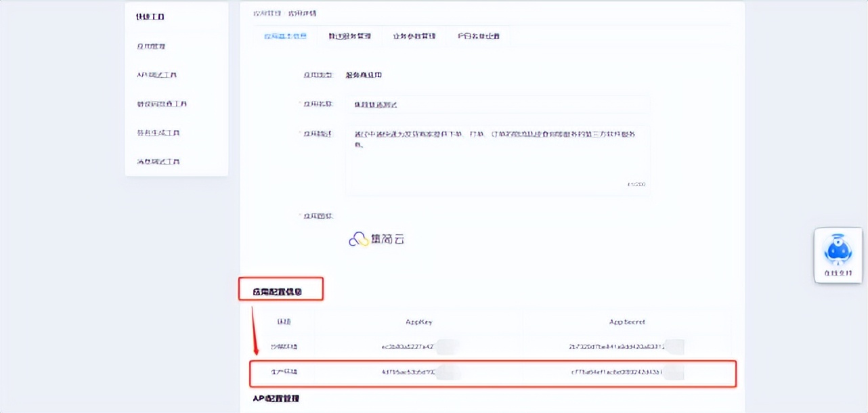The height and width of the screenshot is (413, 868).
Task: Switch to the 业务参数管理 tab
Action: click(x=414, y=37)
